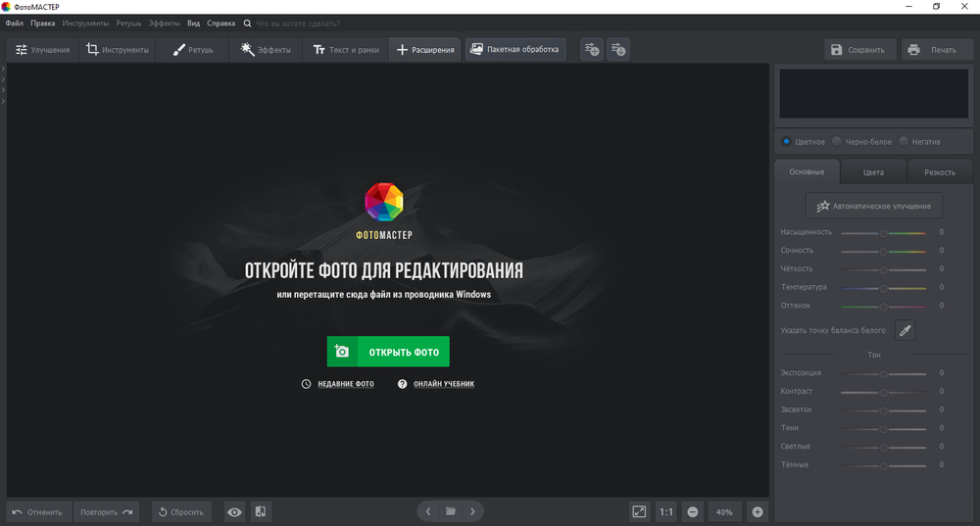Viewport: 980px width, 526px height.
Task: Click the fit-to-screen icon
Action: [x=639, y=512]
